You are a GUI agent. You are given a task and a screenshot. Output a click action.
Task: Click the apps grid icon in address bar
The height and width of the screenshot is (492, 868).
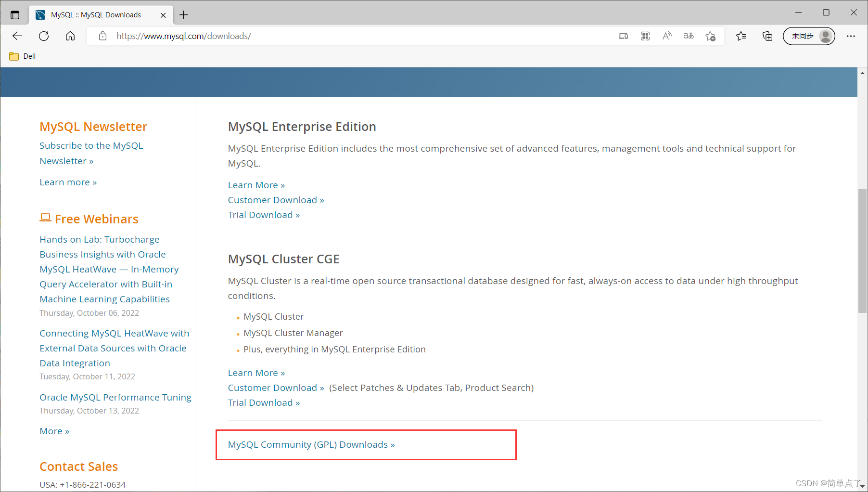pos(645,36)
